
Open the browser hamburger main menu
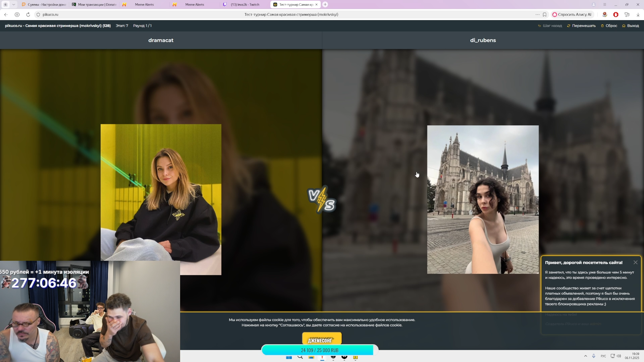(x=604, y=4)
